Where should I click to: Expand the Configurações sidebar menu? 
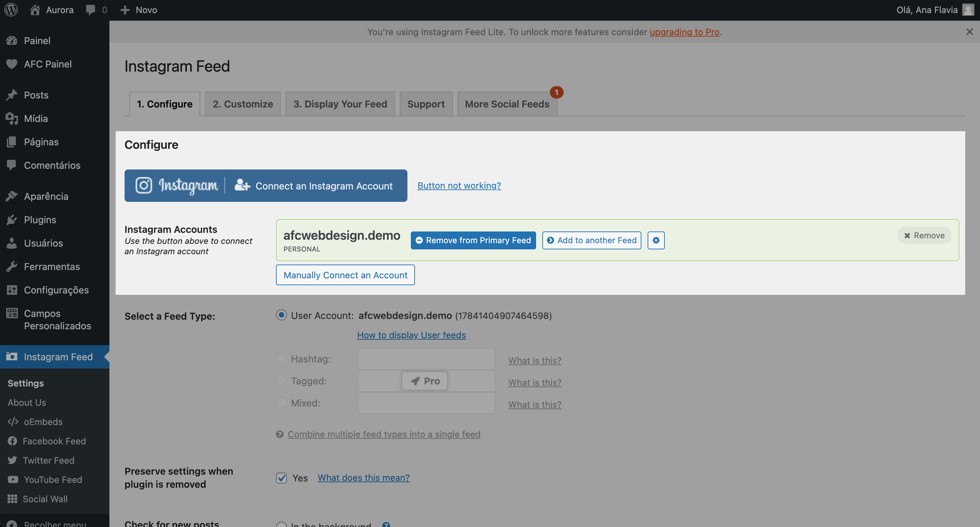click(56, 290)
